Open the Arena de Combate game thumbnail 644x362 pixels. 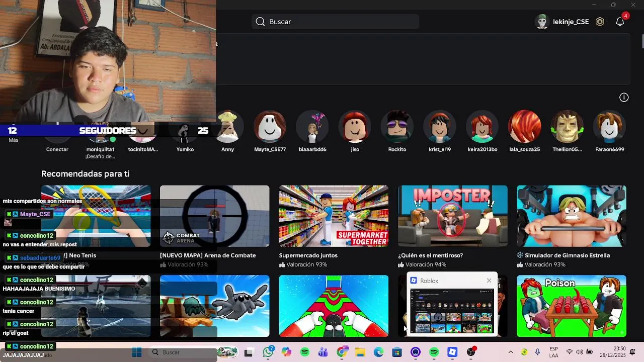[214, 216]
